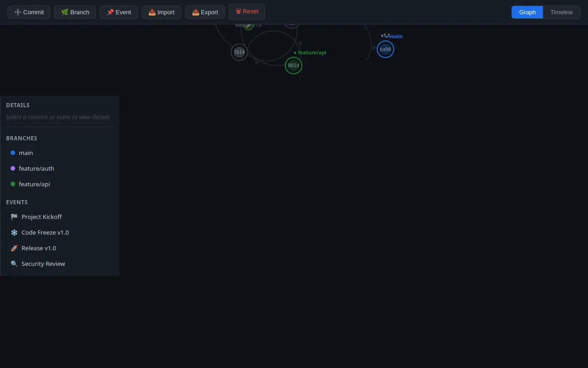588x368 pixels.
Task: Click the pushpin icon on the Event button
Action: 110,12
